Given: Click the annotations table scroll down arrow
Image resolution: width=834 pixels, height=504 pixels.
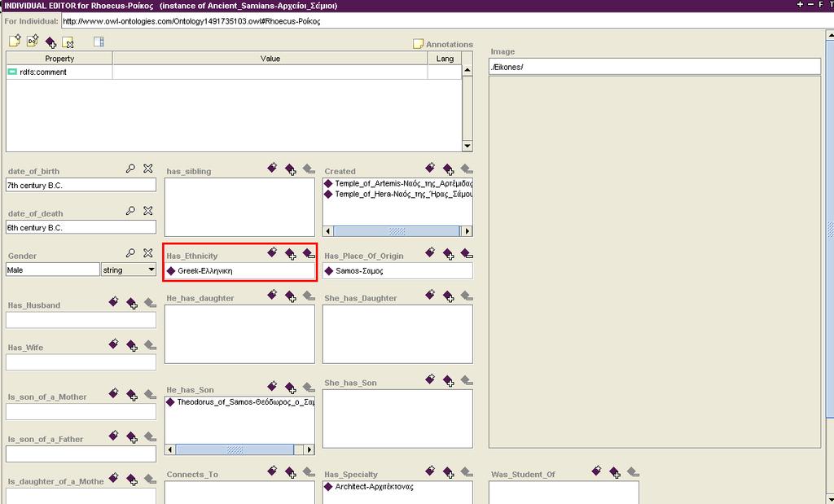Looking at the screenshot, I should click(x=467, y=146).
